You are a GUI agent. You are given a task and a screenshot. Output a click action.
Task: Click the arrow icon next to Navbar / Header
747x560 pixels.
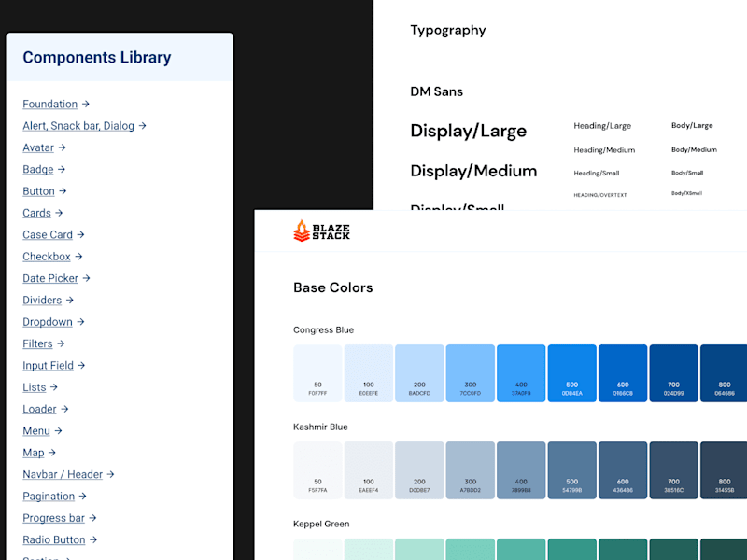(110, 474)
